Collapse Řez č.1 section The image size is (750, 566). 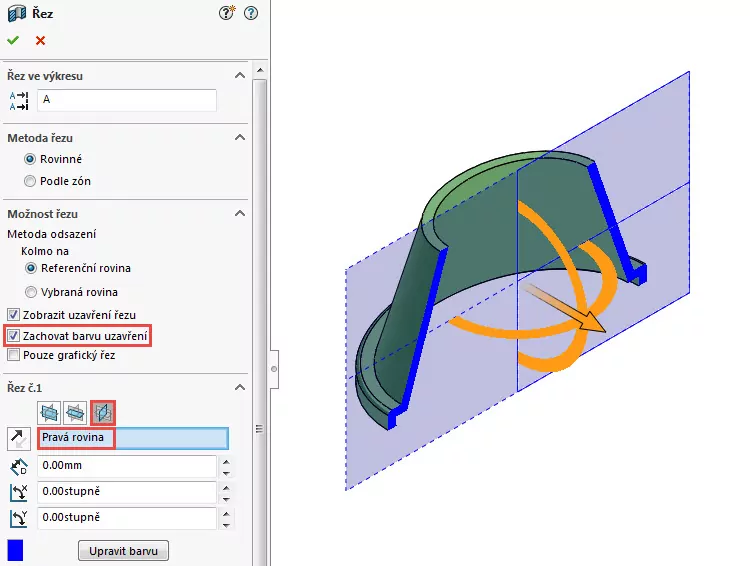coord(240,388)
